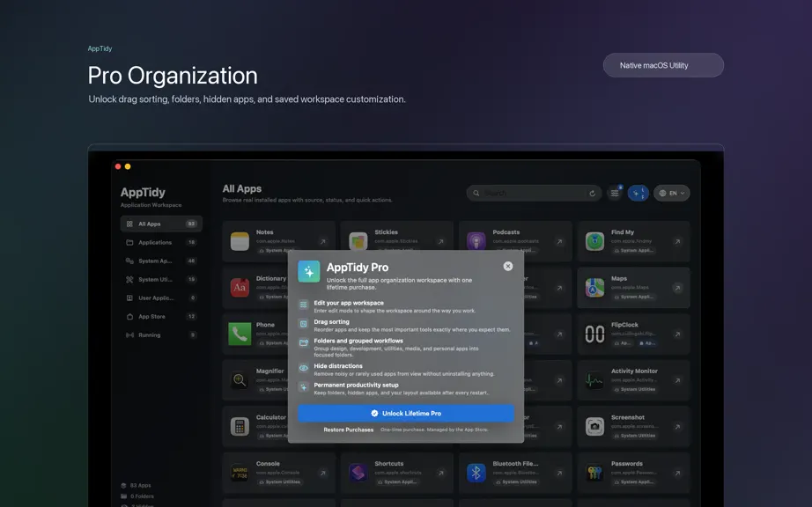Click the Restore Purchases link
The width and height of the screenshot is (812, 507).
pyautogui.click(x=349, y=430)
